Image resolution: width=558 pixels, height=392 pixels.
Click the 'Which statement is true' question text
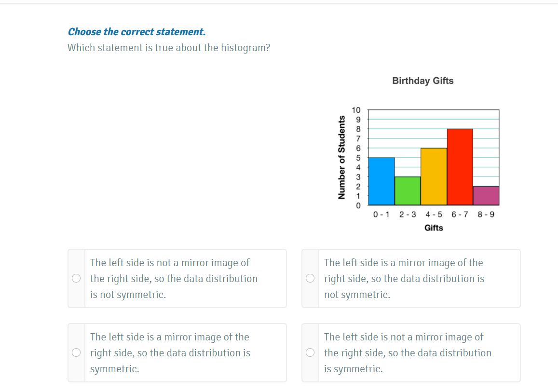pos(169,48)
